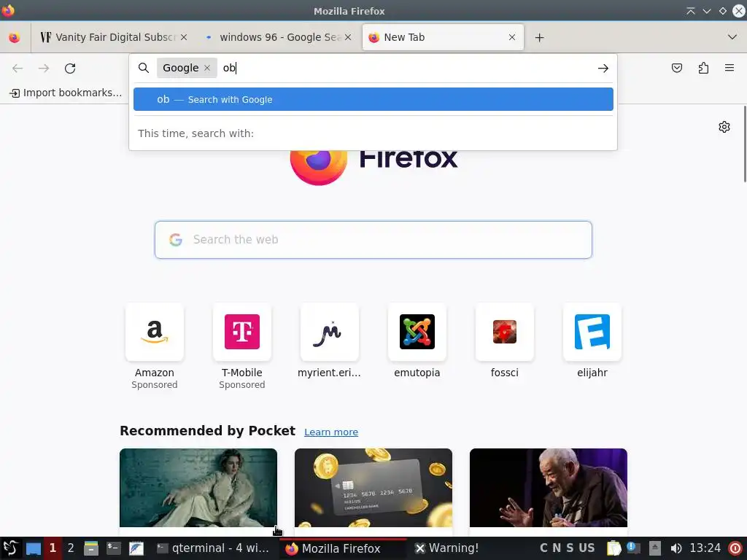Open Pocket story with elderly man speaking
The width and height of the screenshot is (747, 560).
(549, 488)
